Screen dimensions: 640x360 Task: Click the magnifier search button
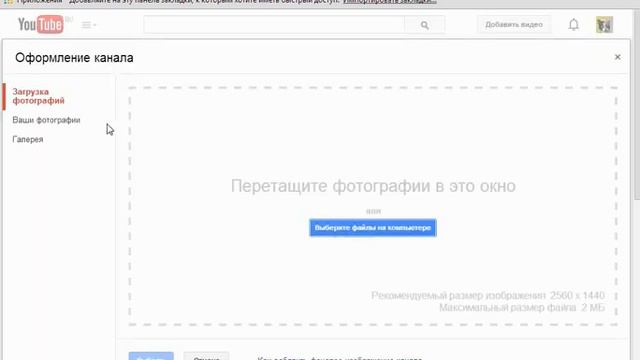tap(424, 25)
